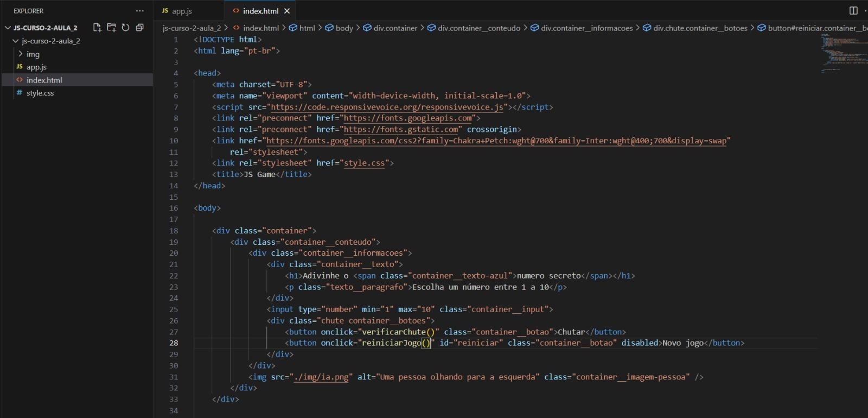Click the index.html breadcrumb
This screenshot has height=418, width=868.
[261, 28]
